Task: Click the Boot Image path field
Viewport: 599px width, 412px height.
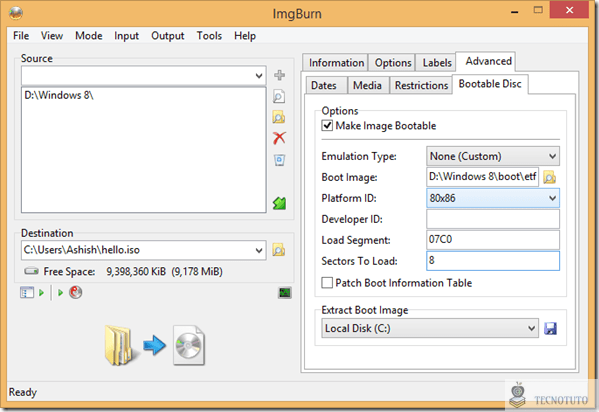Action: (482, 177)
